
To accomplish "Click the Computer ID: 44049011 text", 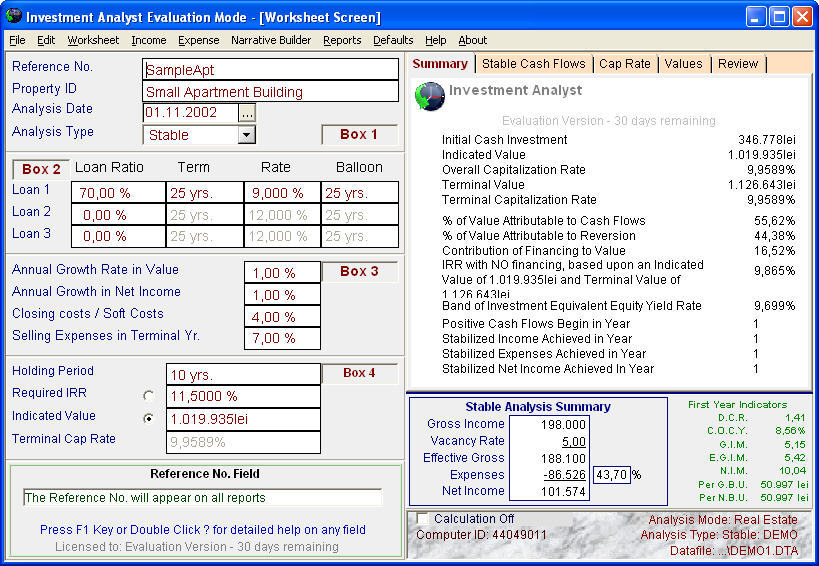I will click(x=481, y=535).
